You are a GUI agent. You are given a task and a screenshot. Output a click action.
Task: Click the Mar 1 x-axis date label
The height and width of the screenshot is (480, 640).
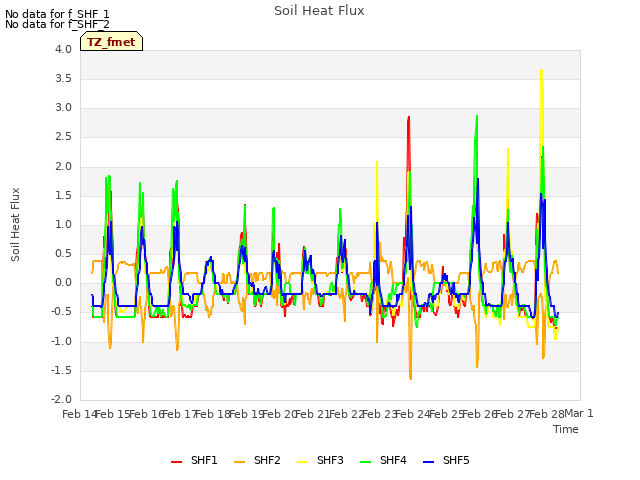pos(579,413)
